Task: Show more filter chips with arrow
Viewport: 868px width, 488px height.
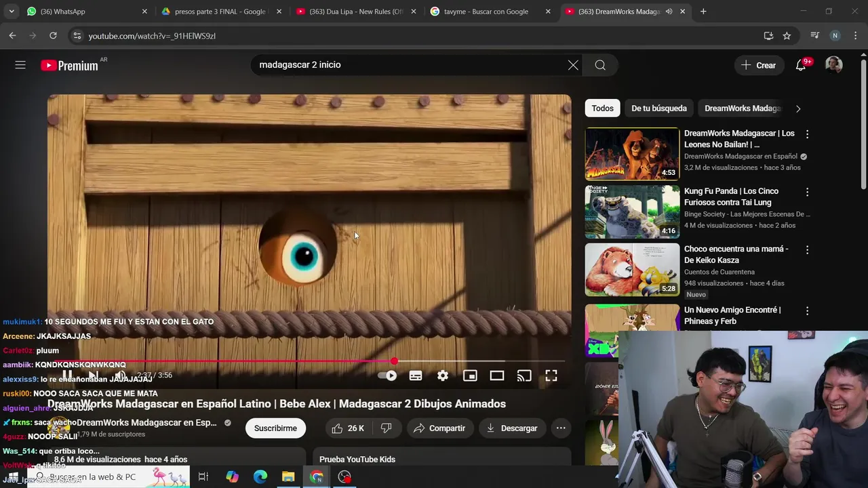Action: (798, 108)
